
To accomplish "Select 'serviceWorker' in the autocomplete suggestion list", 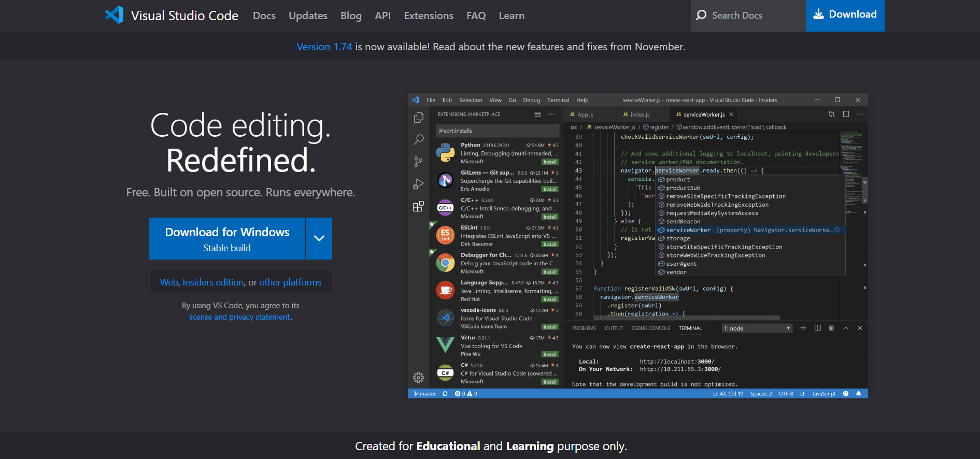I will pyautogui.click(x=751, y=230).
